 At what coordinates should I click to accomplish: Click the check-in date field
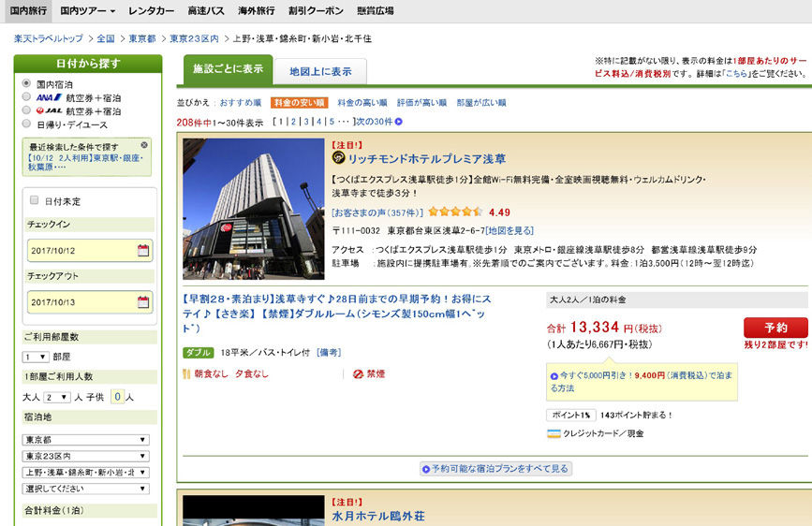(x=90, y=251)
